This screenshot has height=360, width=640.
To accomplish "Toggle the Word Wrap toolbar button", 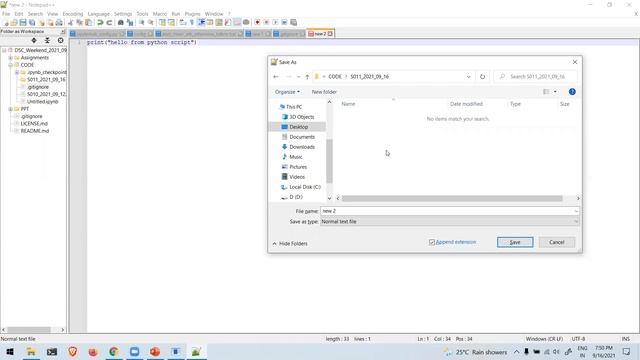I will tap(182, 22).
